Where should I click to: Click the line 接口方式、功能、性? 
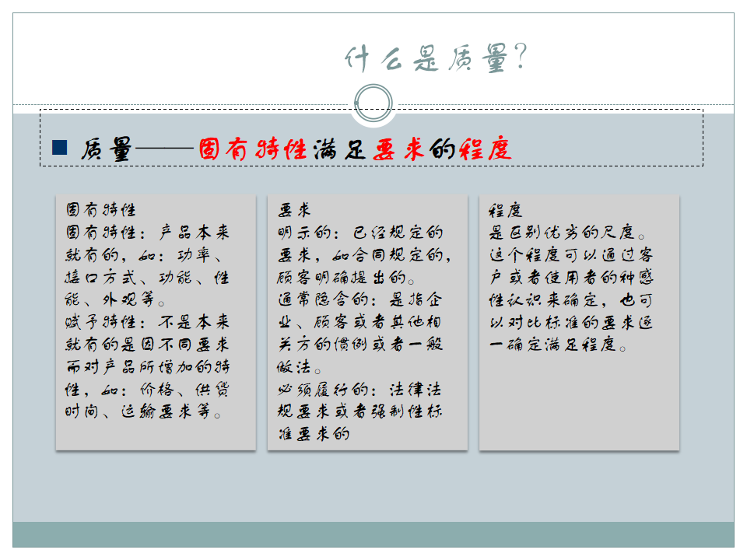pyautogui.click(x=147, y=277)
